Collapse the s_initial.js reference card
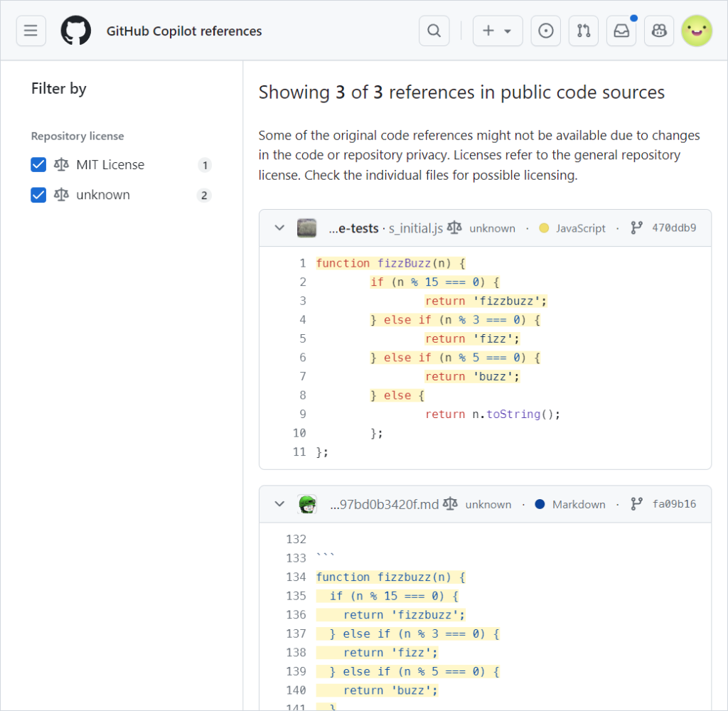 (x=279, y=228)
